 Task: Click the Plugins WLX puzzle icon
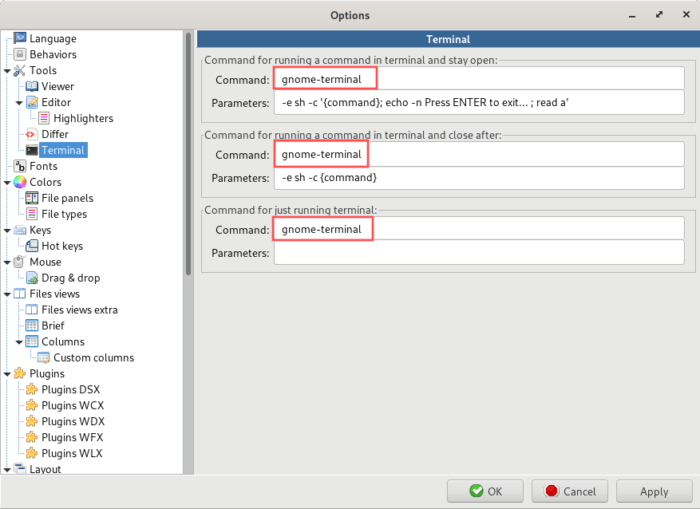coord(32,453)
